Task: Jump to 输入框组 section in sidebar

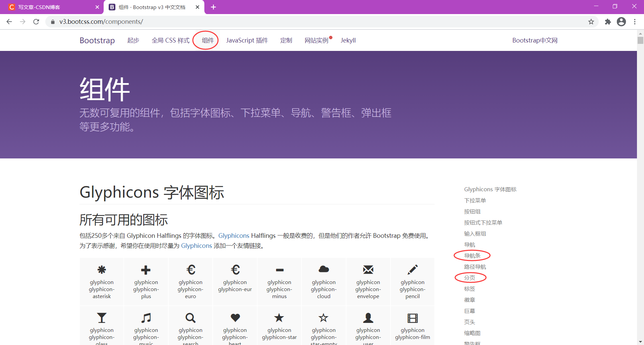Action: tap(475, 233)
